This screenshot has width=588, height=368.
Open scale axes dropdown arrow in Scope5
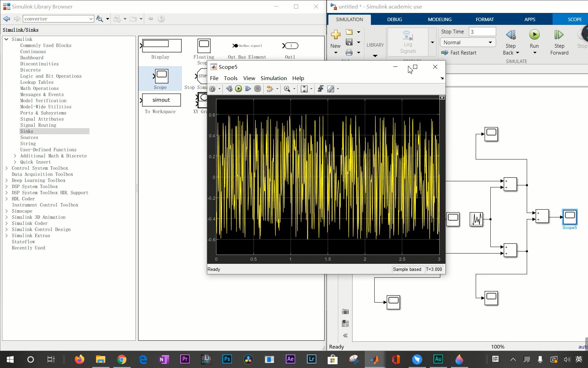[311, 89]
